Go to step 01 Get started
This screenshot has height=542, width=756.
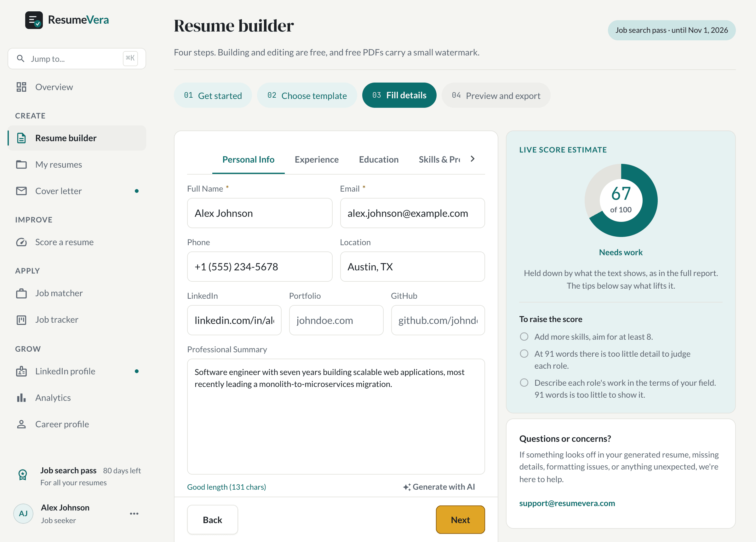click(x=213, y=95)
